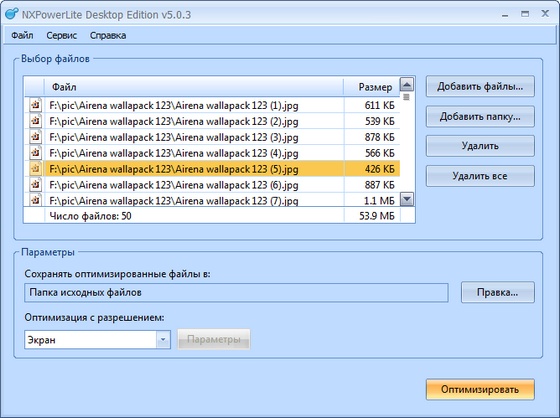Click the Удалить все button
Image resolution: width=560 pixels, height=418 pixels.
click(480, 176)
